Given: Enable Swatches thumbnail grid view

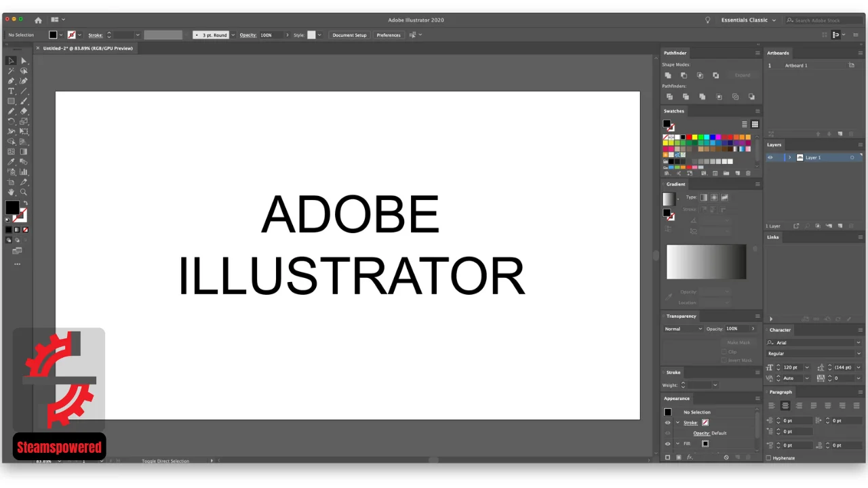Looking at the screenshot, I should pos(755,124).
